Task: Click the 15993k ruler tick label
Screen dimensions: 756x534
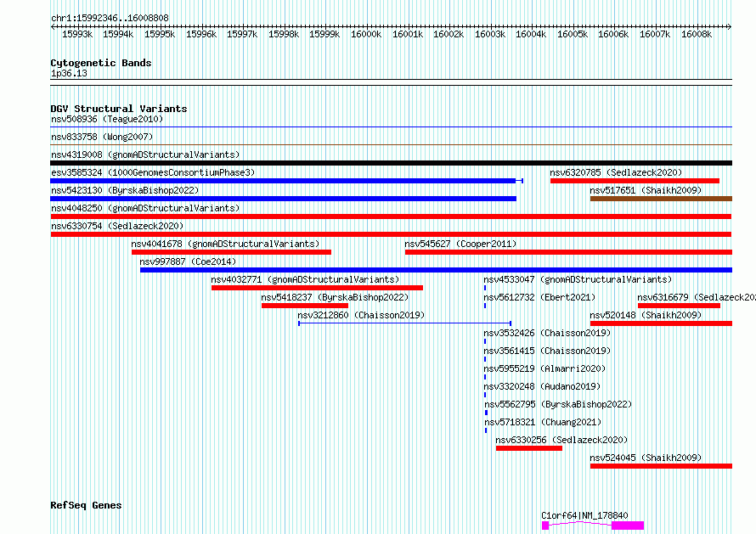Action: click(77, 34)
